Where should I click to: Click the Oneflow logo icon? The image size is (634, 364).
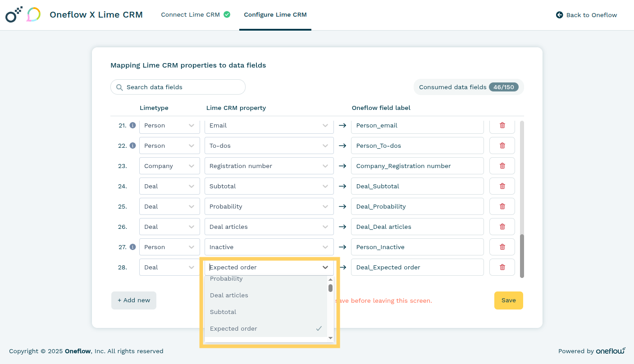pyautogui.click(x=14, y=15)
